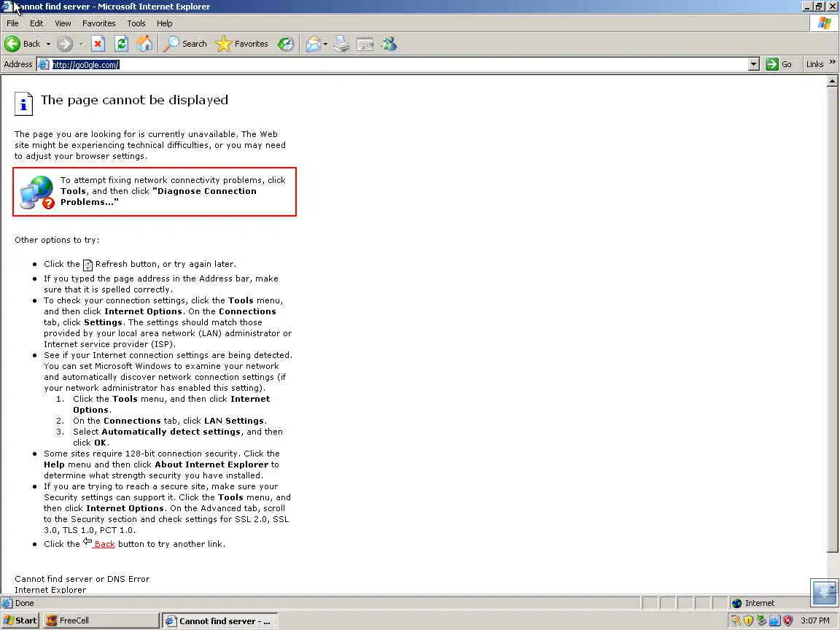Image resolution: width=840 pixels, height=630 pixels.
Task: Click the yellow security shield tray icon
Action: 748,621
